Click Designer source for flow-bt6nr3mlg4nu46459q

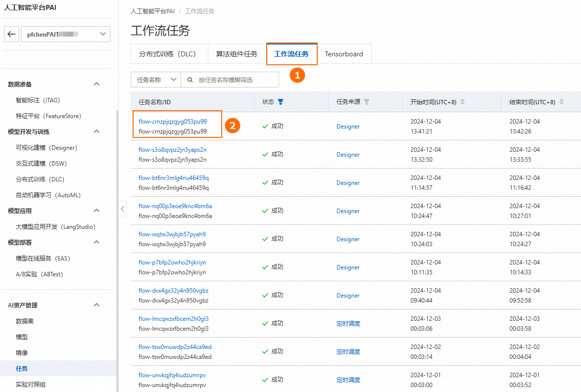coord(348,182)
